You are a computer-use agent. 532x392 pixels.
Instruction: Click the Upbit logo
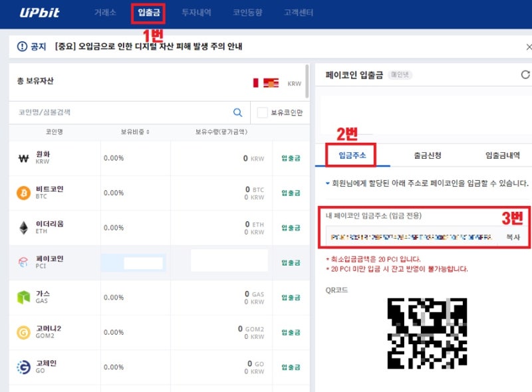(39, 13)
